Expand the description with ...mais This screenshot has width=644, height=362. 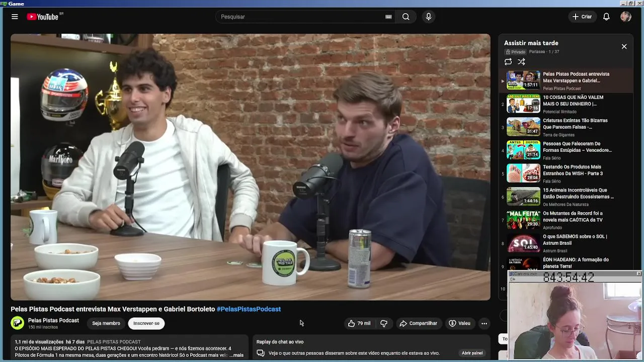tap(236, 355)
